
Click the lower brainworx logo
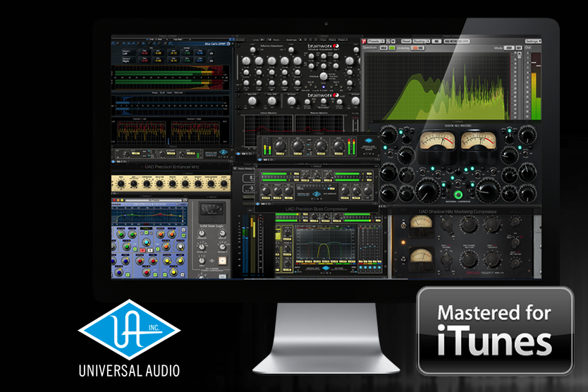(x=323, y=95)
